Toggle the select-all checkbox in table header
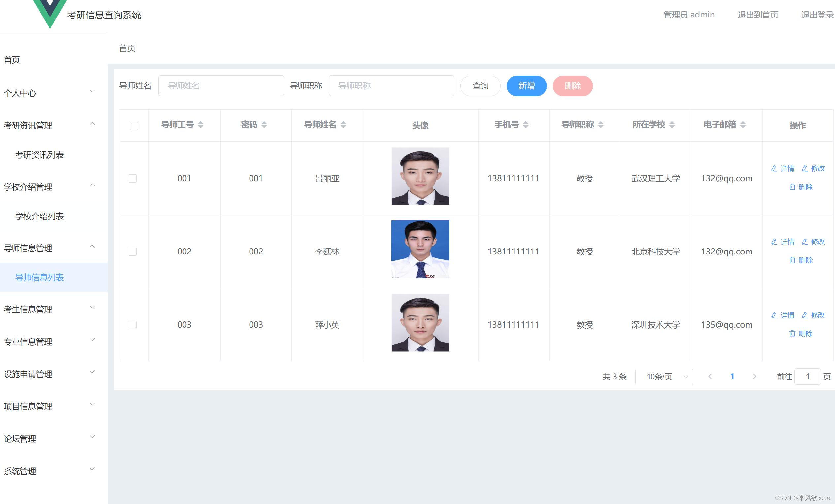This screenshot has height=504, width=835. coord(133,125)
